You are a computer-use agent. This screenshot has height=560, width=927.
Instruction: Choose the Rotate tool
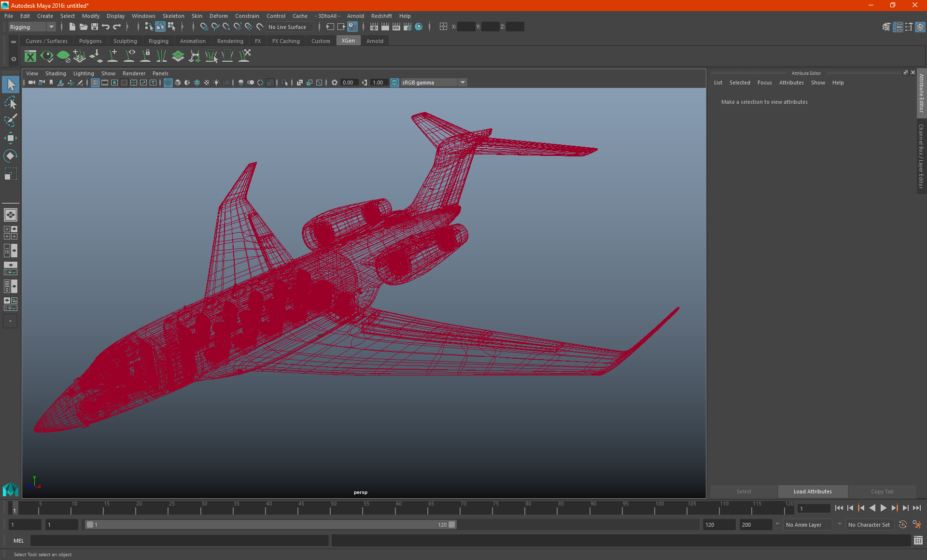pos(11,156)
